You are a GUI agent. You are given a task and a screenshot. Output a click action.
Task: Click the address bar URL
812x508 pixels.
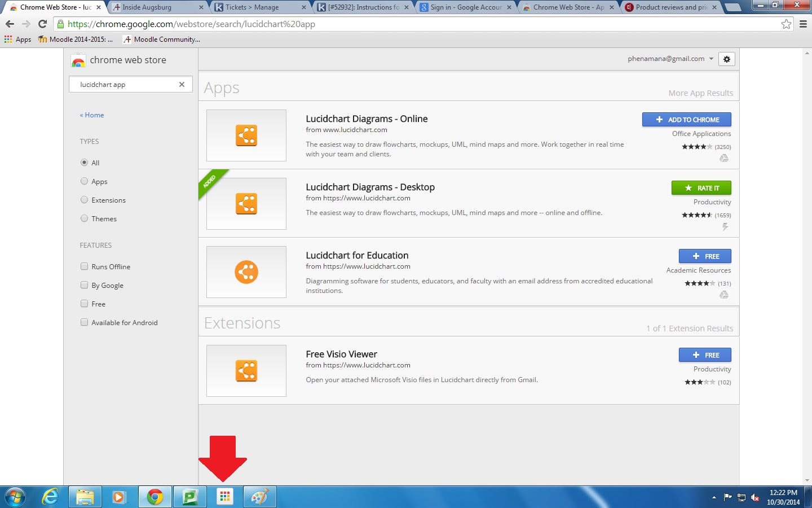click(191, 24)
